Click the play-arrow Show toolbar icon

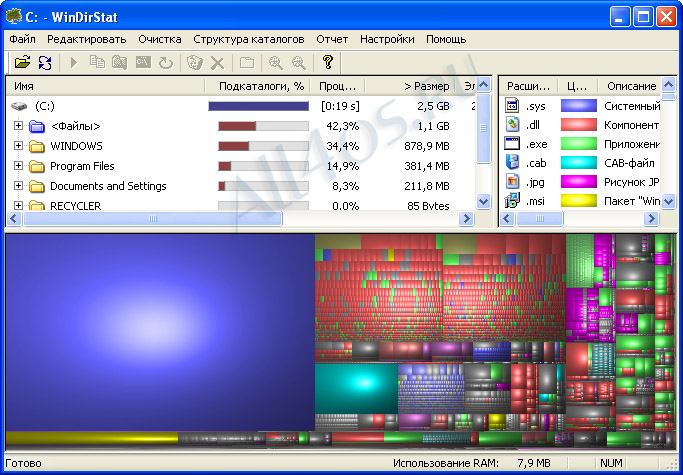74,63
